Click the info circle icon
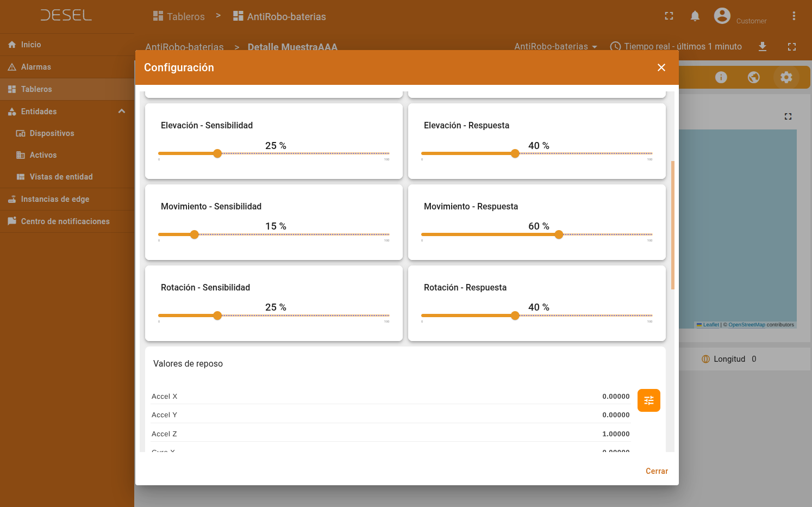The width and height of the screenshot is (812, 507). pos(721,77)
